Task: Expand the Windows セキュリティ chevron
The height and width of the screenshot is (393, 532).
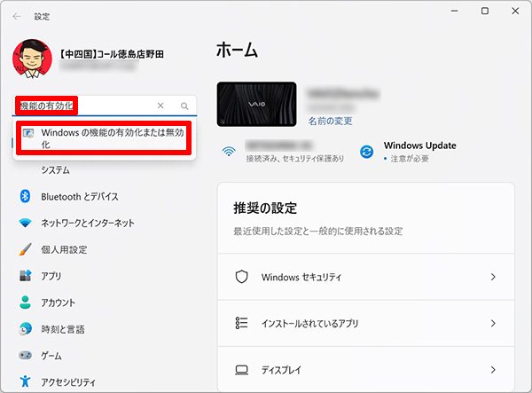Action: pyautogui.click(x=493, y=277)
